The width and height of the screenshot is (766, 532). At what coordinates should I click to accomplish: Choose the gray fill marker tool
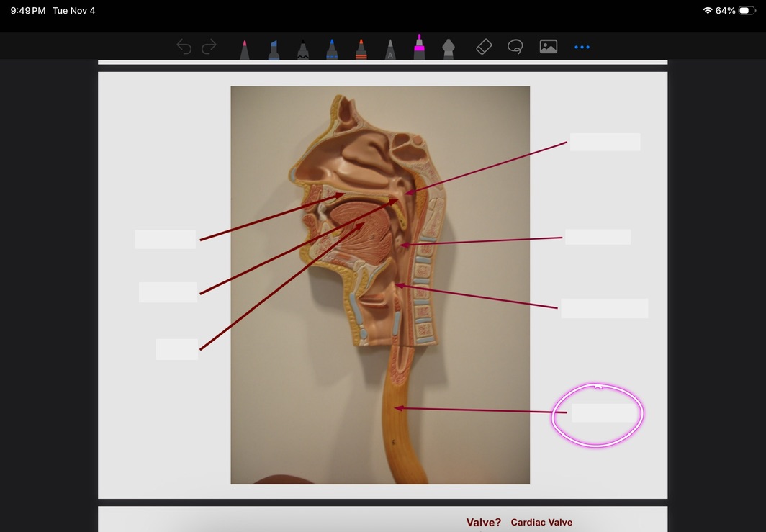coord(448,49)
